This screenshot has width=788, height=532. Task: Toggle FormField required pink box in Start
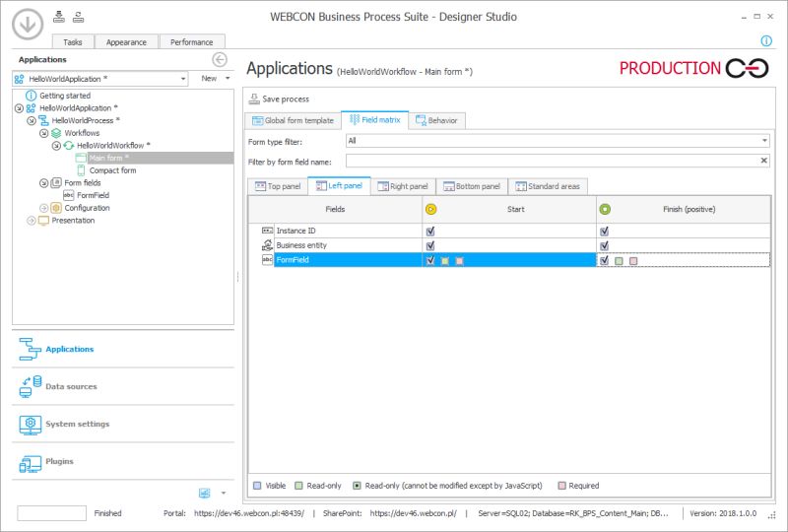click(459, 261)
